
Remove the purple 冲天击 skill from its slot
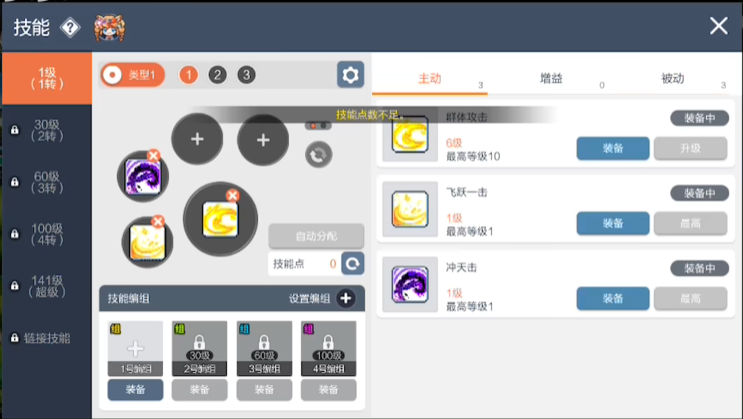tap(153, 155)
